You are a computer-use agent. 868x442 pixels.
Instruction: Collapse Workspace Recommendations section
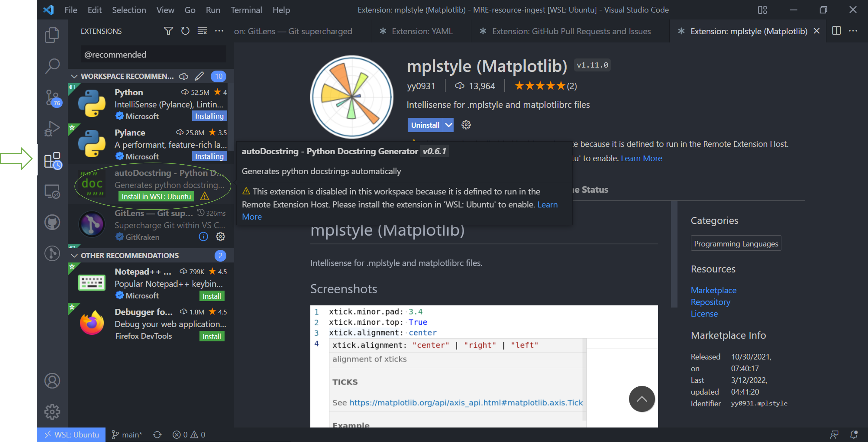click(74, 77)
